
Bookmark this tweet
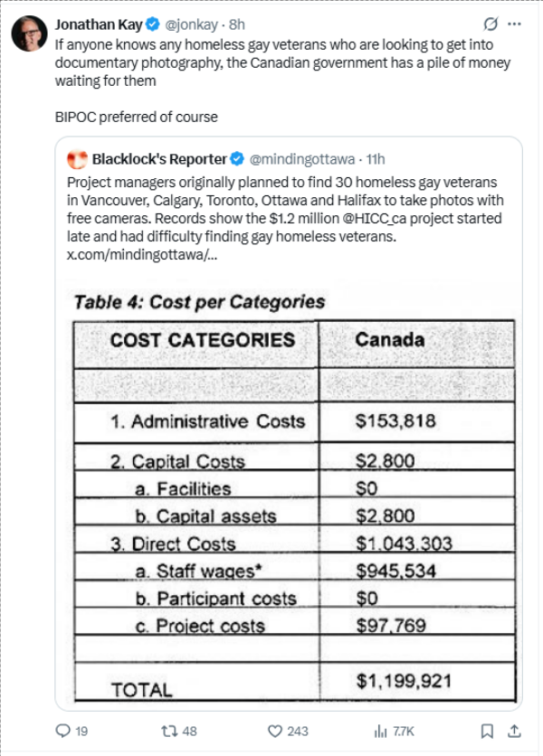point(487,731)
